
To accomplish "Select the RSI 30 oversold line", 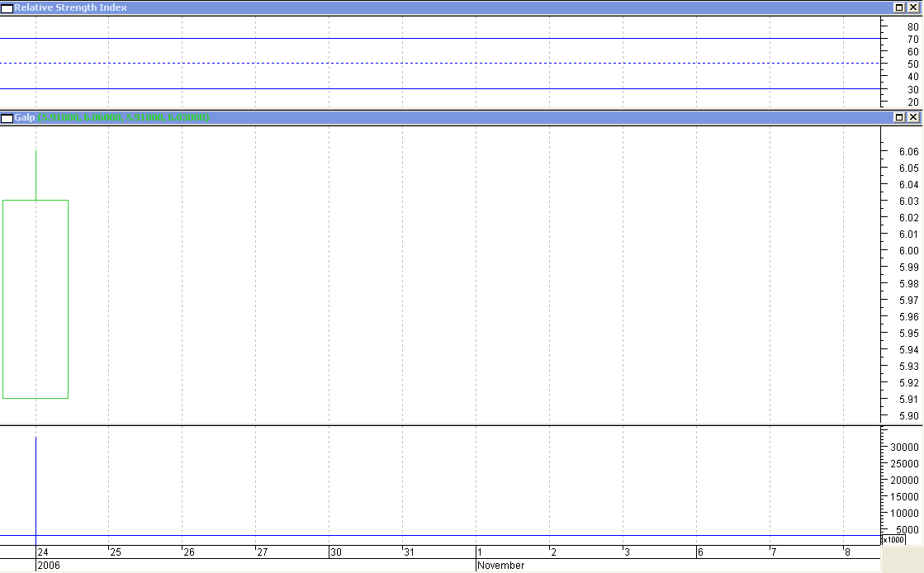I will pyautogui.click(x=440, y=88).
